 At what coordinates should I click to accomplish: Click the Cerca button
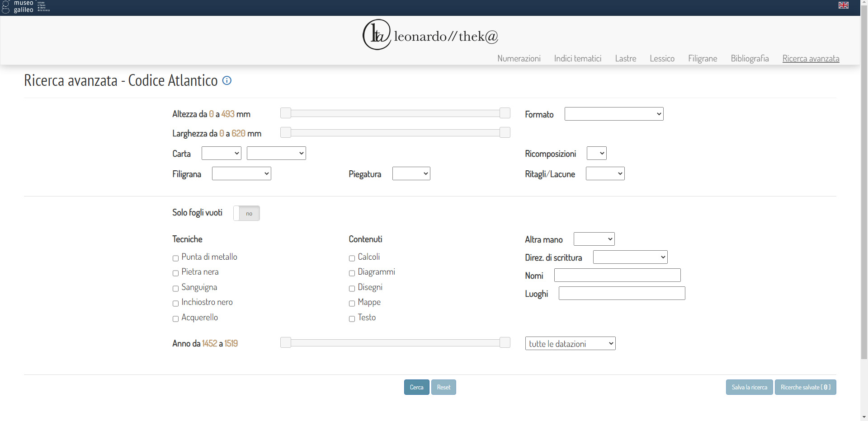coord(416,387)
